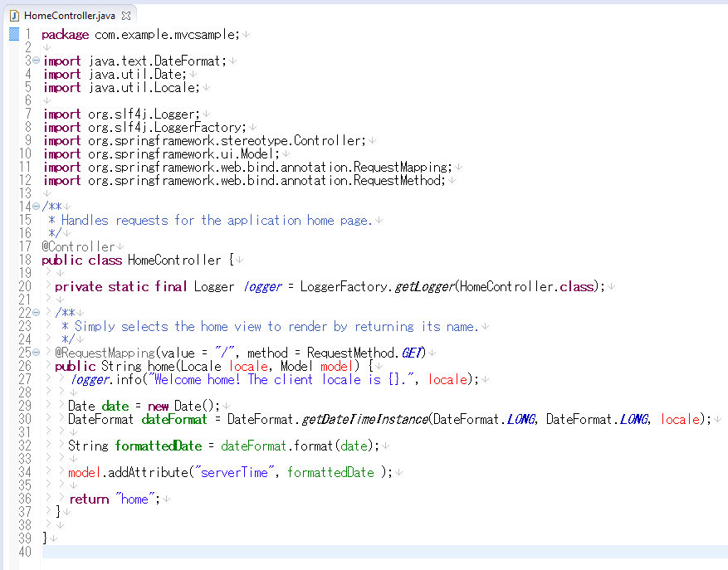This screenshot has height=570, width=728.
Task: Click 'Model model' parameter on line 26
Action: point(316,366)
